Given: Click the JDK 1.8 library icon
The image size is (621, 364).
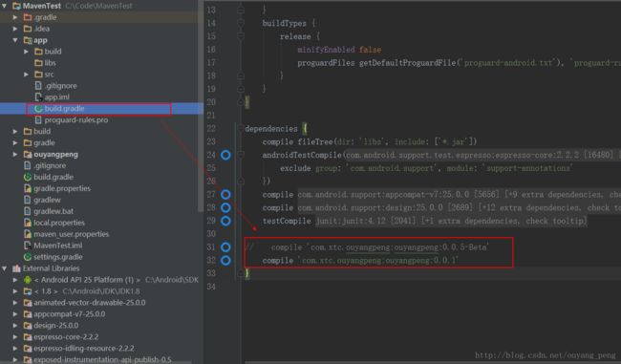Looking at the screenshot, I should pyautogui.click(x=28, y=291).
